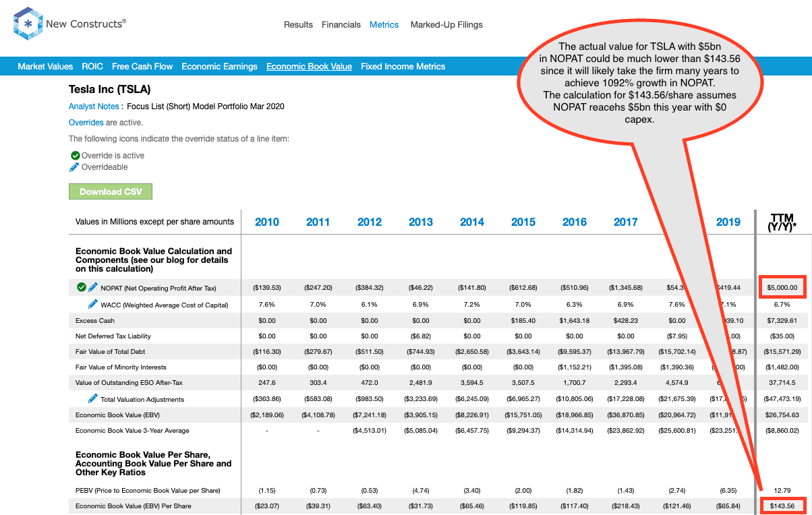
Task: Click the Total Valuation Adjustments label
Action: click(142, 400)
